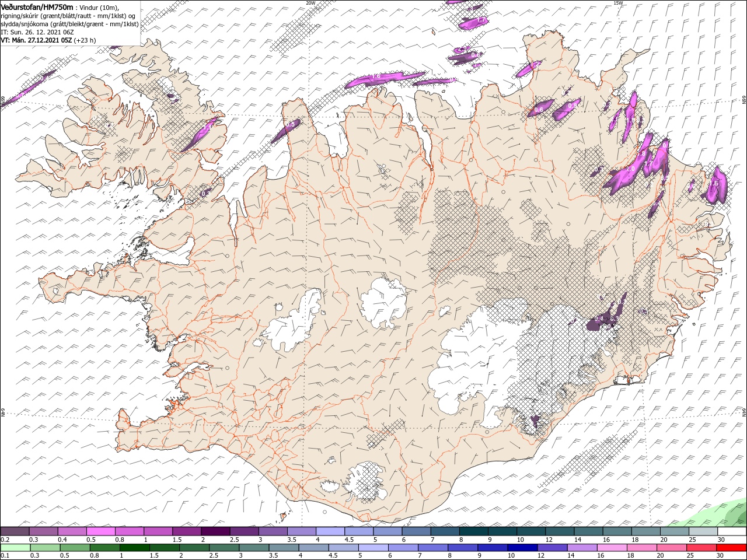This screenshot has width=747, height=560.
Task: Click the 0.8 label in the lower legend row
Action: click(x=95, y=556)
